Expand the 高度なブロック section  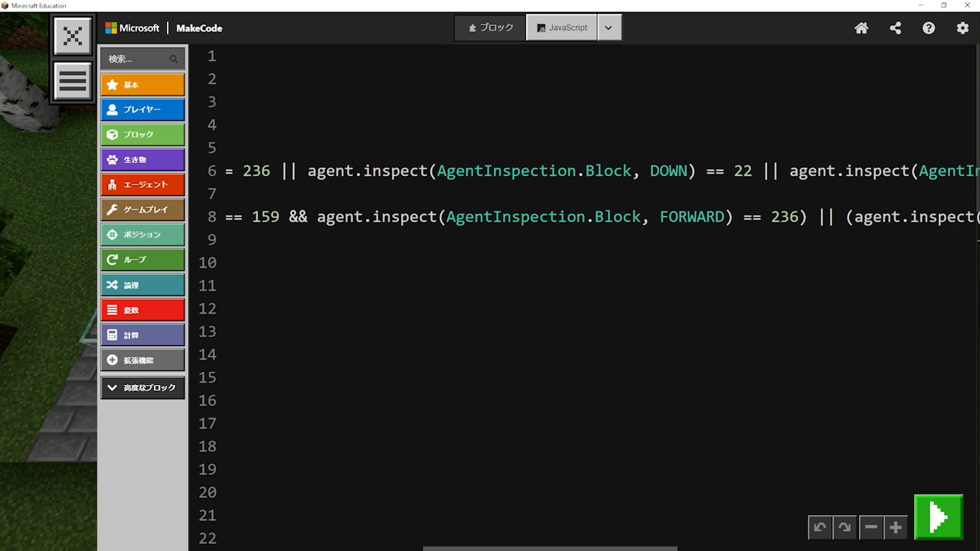coord(142,388)
